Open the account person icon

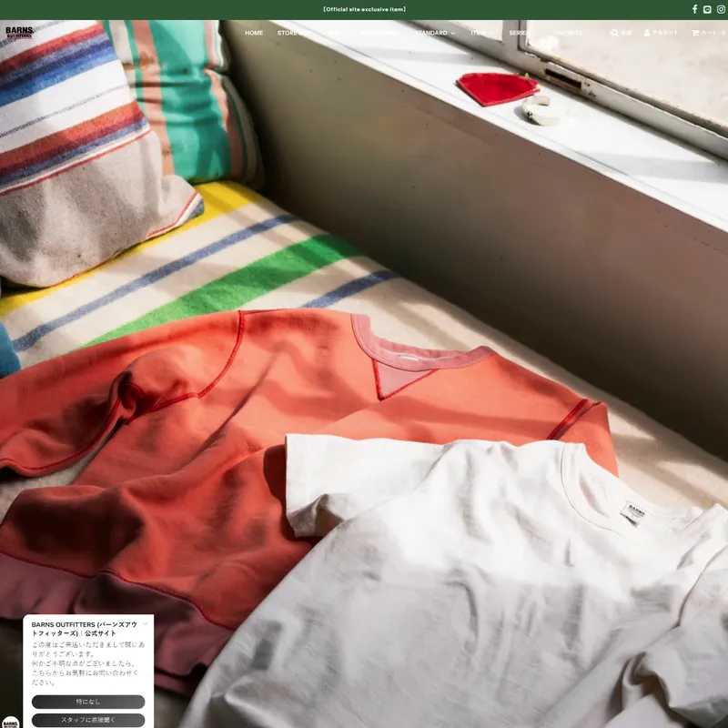click(647, 33)
